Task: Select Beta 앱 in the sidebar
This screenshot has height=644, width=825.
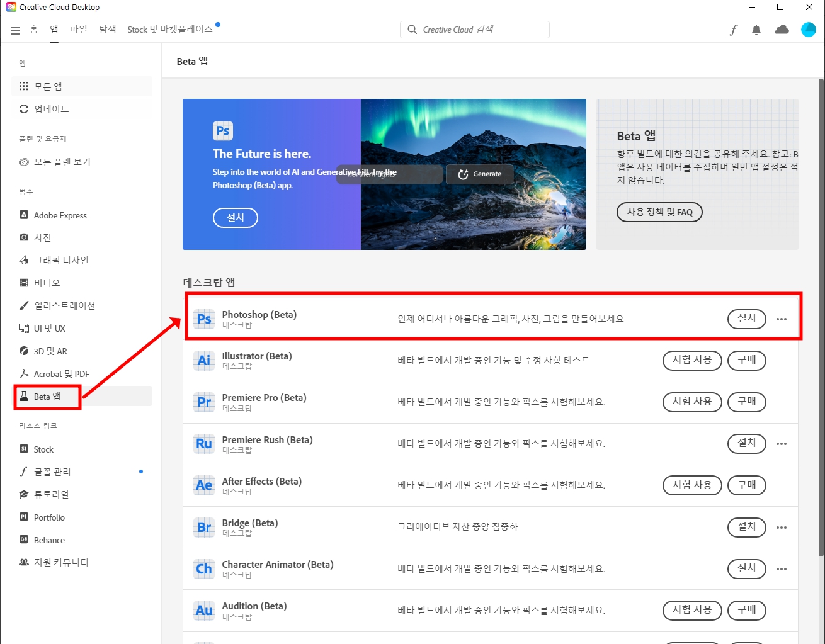Action: pos(82,397)
